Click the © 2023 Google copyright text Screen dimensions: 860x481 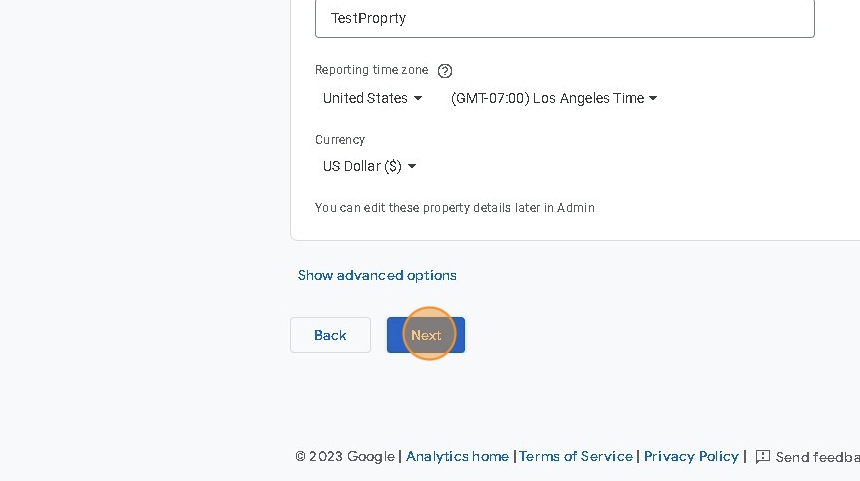coord(345,456)
